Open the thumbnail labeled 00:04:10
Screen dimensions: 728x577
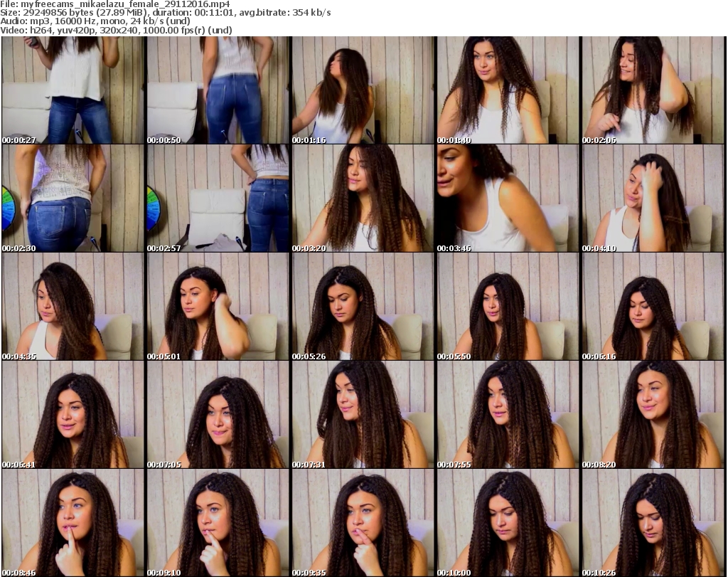click(653, 198)
